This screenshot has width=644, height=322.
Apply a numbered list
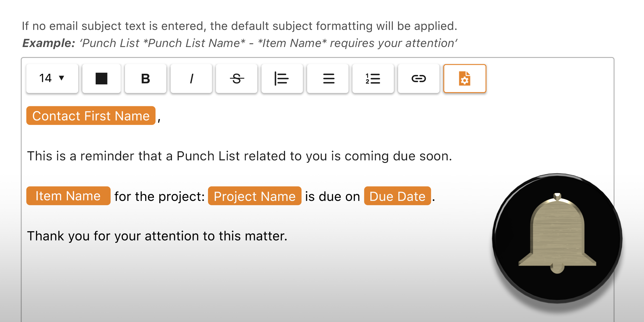point(373,78)
